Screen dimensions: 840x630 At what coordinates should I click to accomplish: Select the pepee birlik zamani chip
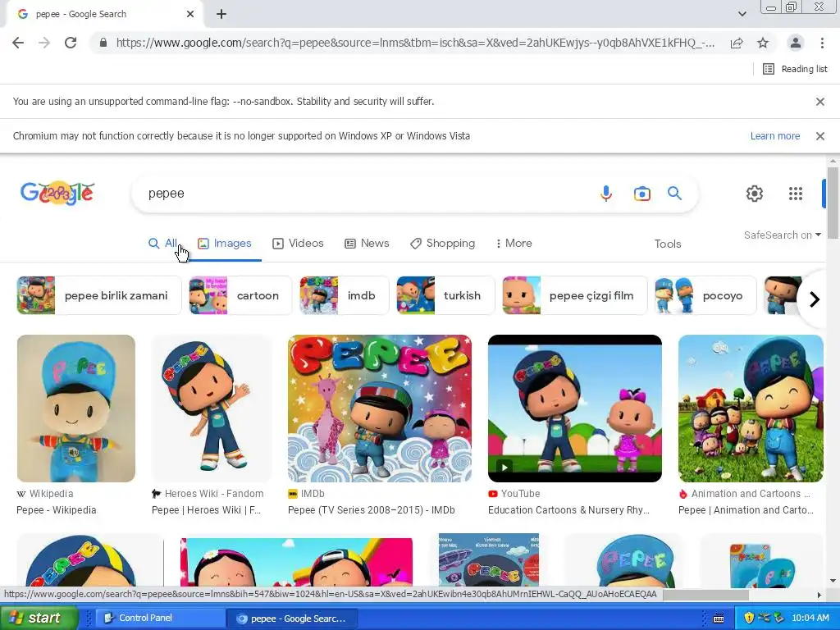click(x=99, y=295)
